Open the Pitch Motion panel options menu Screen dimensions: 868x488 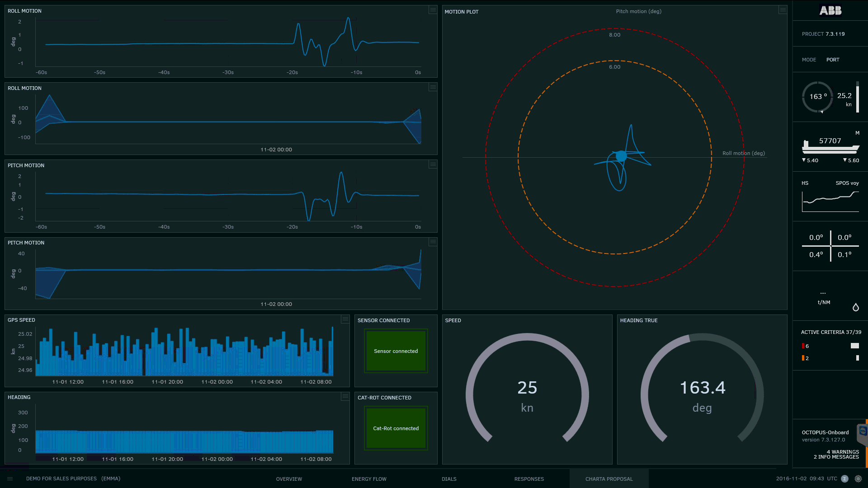tap(433, 165)
